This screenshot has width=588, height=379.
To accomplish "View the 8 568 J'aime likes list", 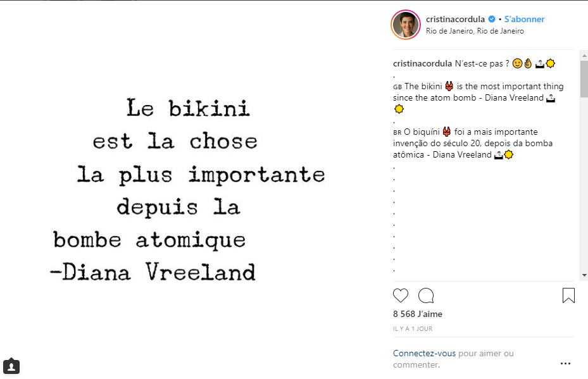I will pos(418,314).
